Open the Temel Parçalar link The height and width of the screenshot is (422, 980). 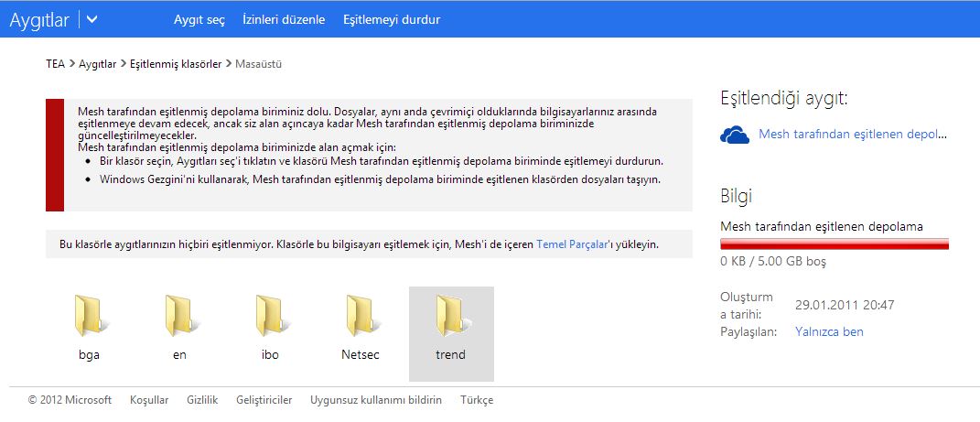pyautogui.click(x=572, y=244)
